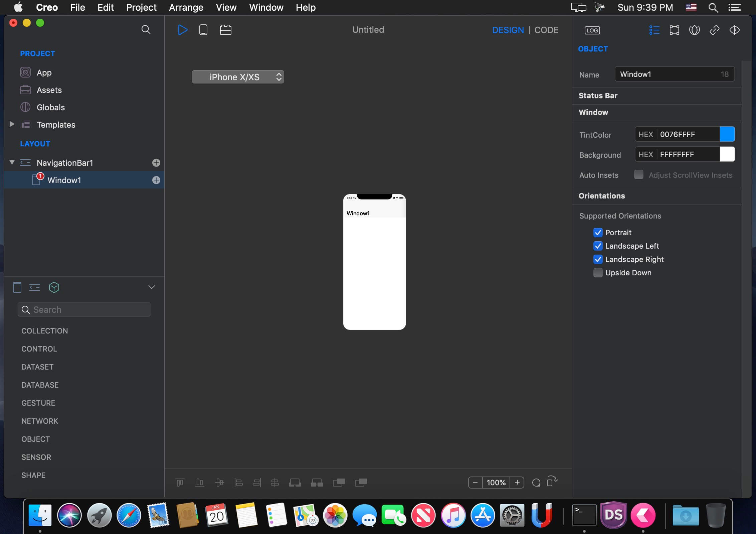This screenshot has width=756, height=534.
Task: Open the appearance inspector icon
Action: click(x=694, y=30)
